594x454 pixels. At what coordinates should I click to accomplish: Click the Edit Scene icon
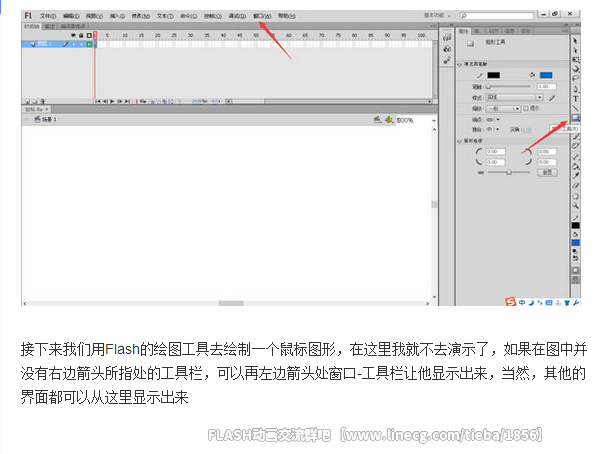[x=377, y=120]
